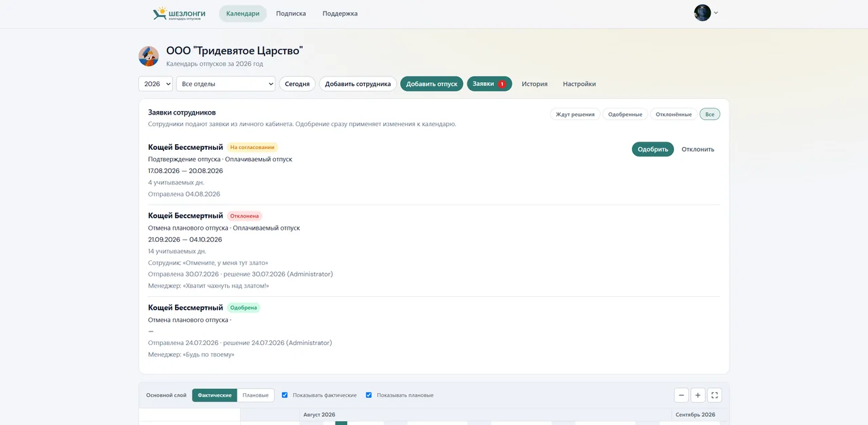Approve the request with Одобрить
The width and height of the screenshot is (868, 425).
coord(653,149)
